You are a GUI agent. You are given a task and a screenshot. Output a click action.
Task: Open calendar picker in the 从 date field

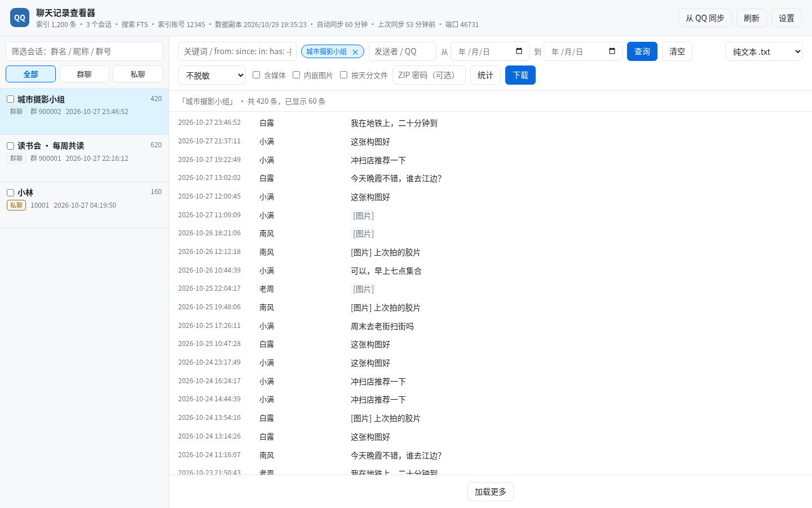pos(519,51)
